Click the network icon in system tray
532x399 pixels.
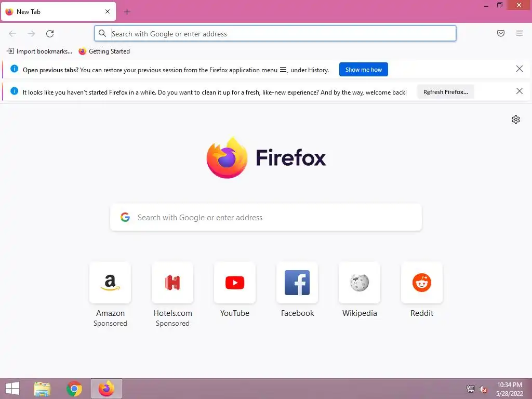tap(470, 389)
